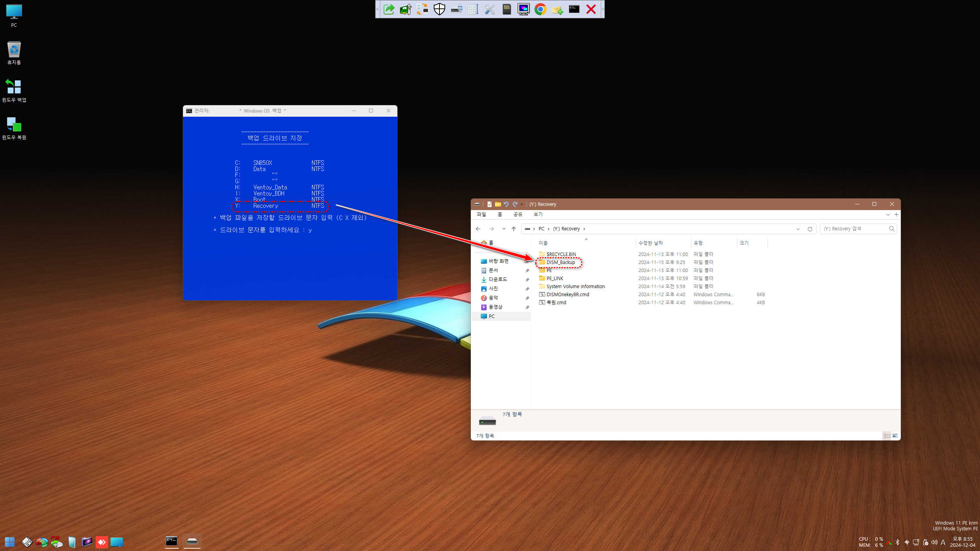Open the hardware card icon in top toolbar
The image size is (980, 551).
[x=406, y=9]
